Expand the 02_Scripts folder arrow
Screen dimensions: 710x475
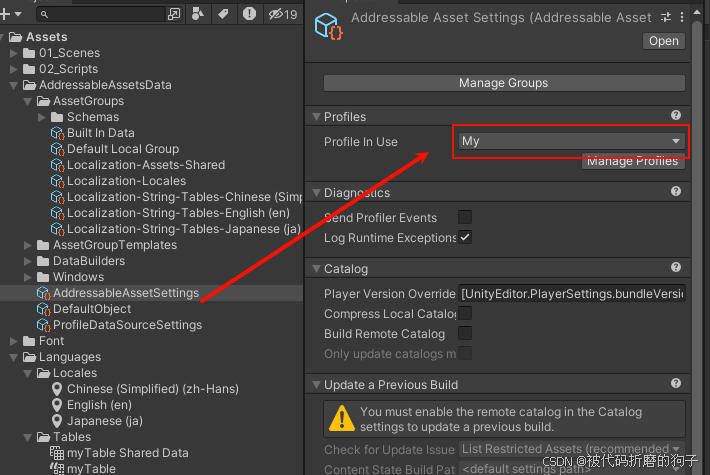(14, 69)
